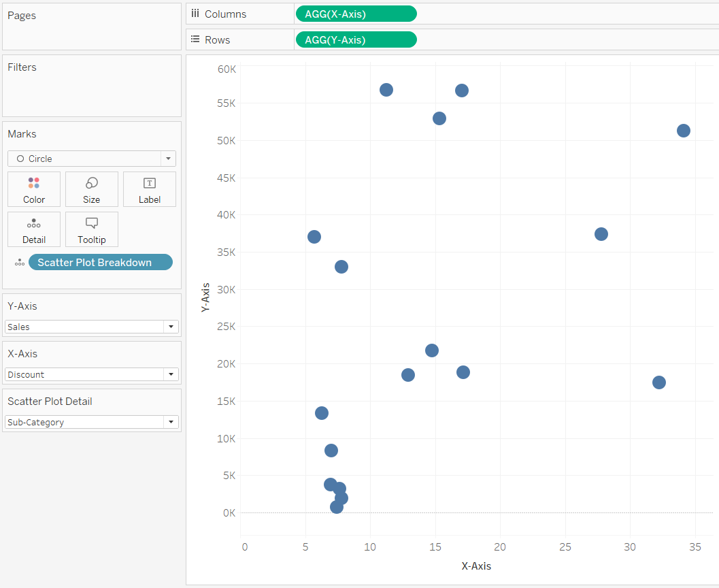Open the Detail marks card
This screenshot has height=588, width=719.
point(33,229)
